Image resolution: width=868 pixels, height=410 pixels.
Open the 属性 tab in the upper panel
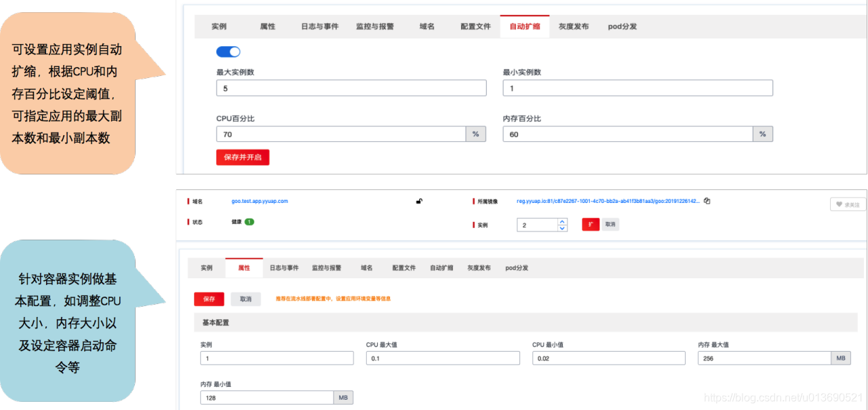pos(268,26)
